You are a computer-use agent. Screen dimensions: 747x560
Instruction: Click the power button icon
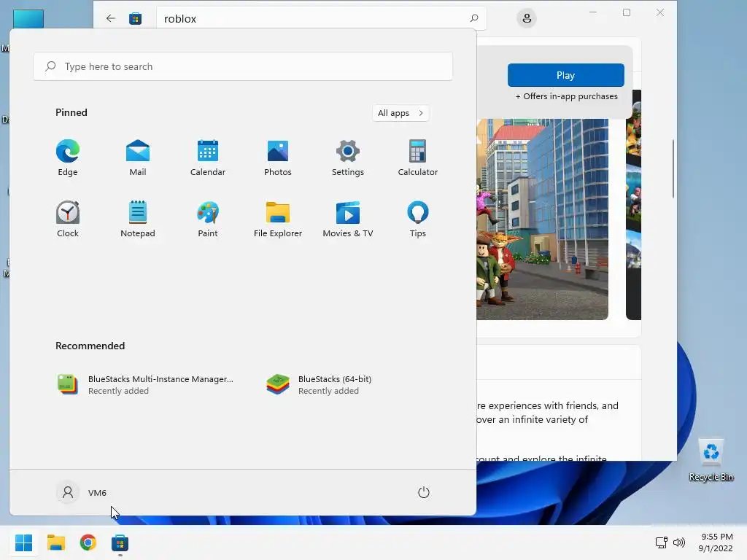(424, 492)
